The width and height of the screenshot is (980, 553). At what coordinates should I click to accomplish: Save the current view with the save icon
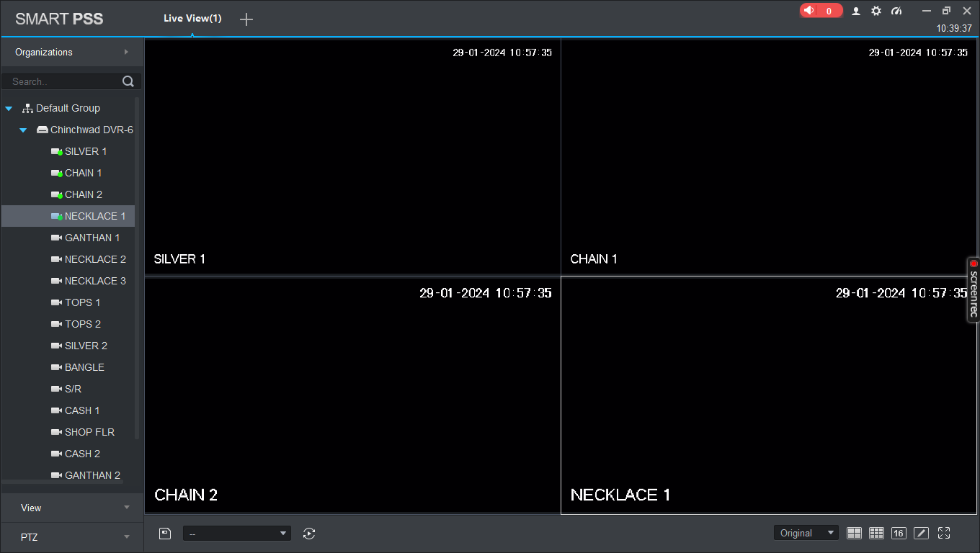click(x=165, y=534)
